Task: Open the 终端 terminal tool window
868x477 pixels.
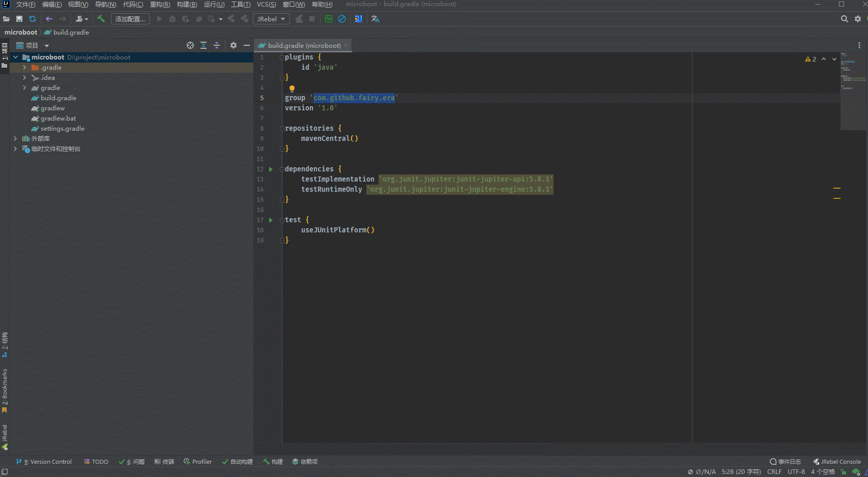Action: pos(164,462)
